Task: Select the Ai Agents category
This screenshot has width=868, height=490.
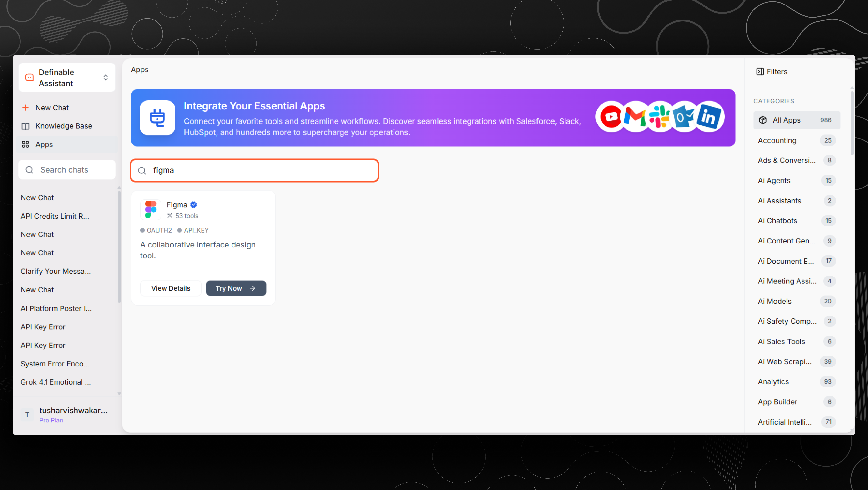Action: [797, 180]
